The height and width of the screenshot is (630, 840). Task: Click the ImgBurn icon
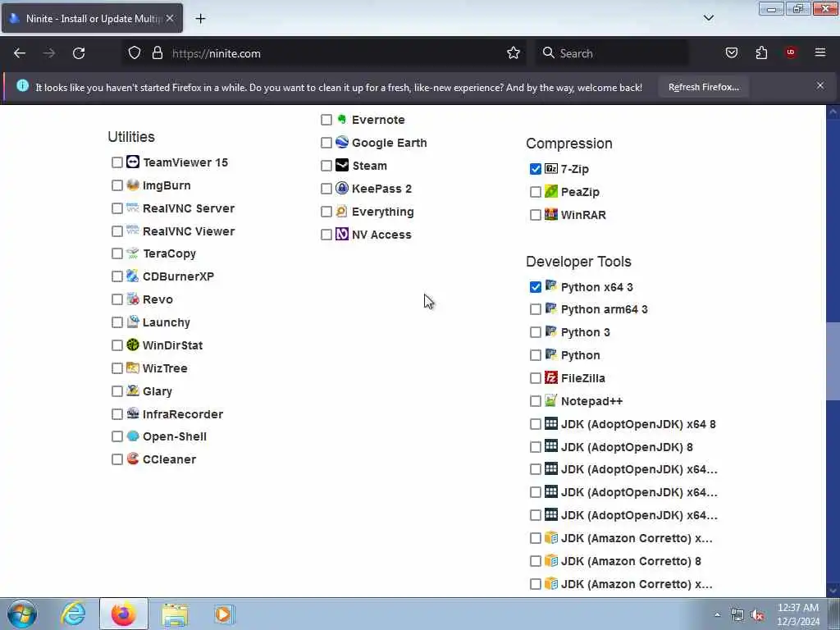[x=133, y=185]
